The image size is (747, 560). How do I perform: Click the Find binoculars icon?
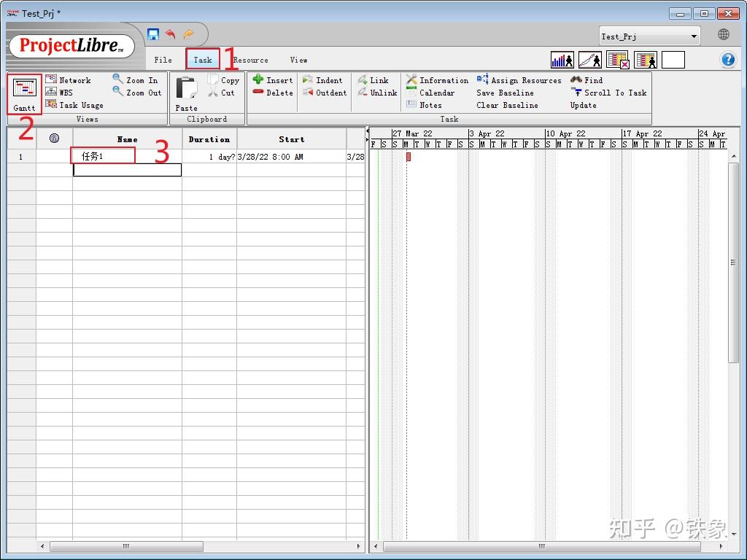tap(576, 79)
